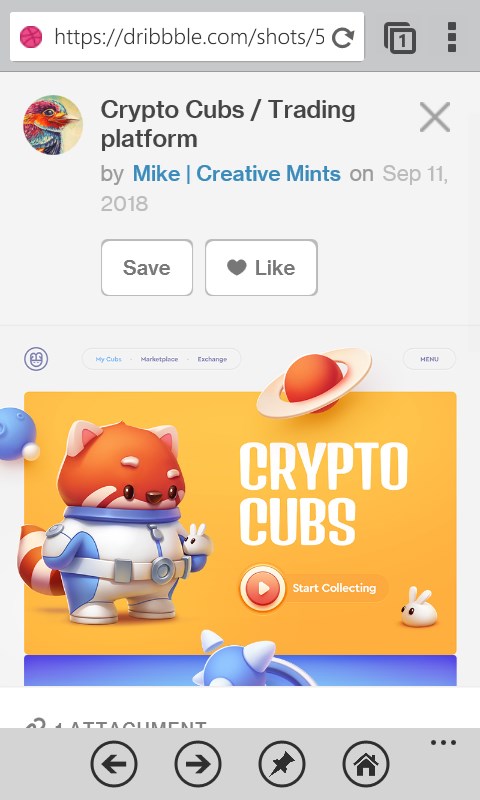This screenshot has width=480, height=800.
Task: Select Marketplace tab in artwork
Action: [159, 359]
